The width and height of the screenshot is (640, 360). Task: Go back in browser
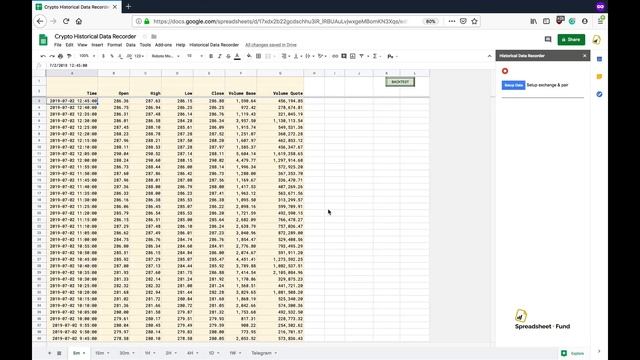40,21
